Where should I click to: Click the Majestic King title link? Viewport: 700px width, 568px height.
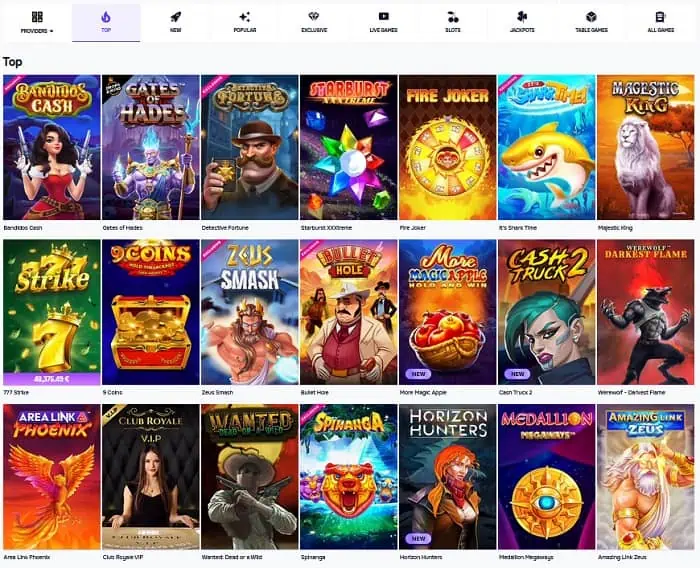(615, 228)
